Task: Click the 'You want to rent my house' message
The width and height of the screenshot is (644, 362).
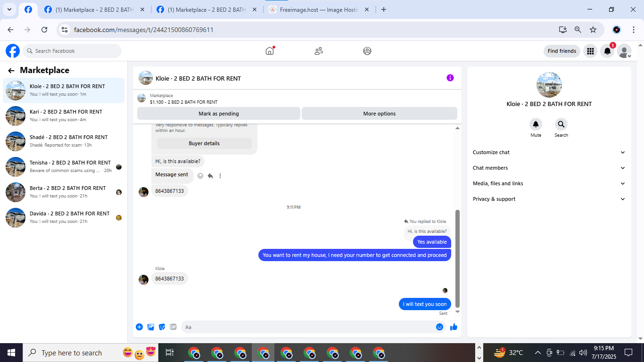Action: tap(355, 255)
